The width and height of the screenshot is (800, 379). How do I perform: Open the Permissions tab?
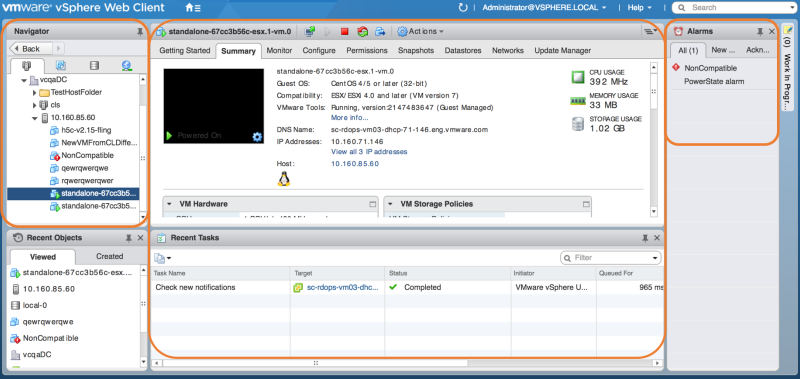tap(367, 50)
